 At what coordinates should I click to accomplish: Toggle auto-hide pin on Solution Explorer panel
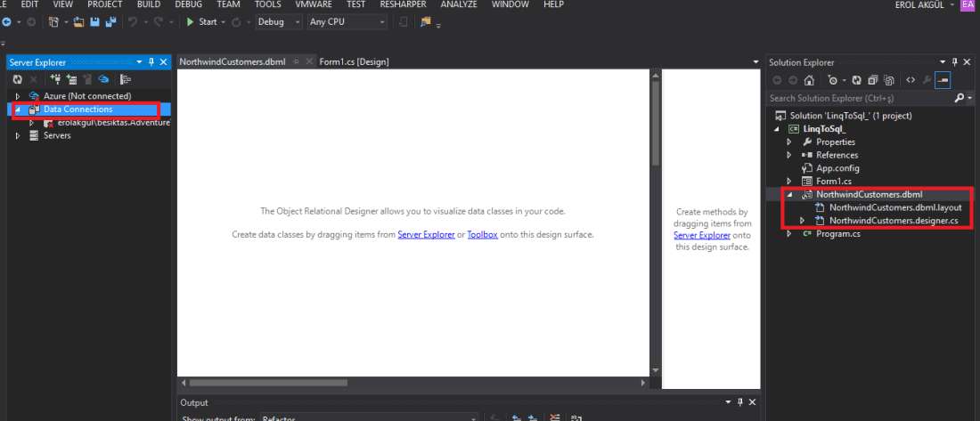pyautogui.click(x=955, y=62)
